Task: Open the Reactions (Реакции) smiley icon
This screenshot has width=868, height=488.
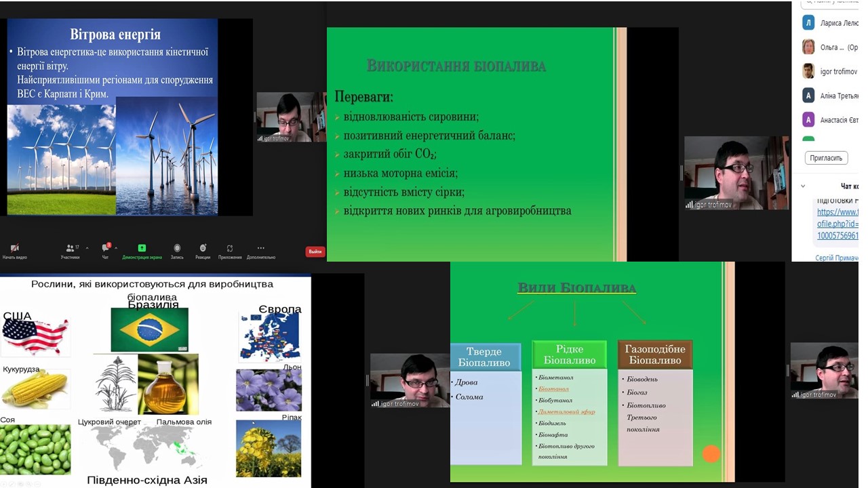Action: (x=203, y=248)
